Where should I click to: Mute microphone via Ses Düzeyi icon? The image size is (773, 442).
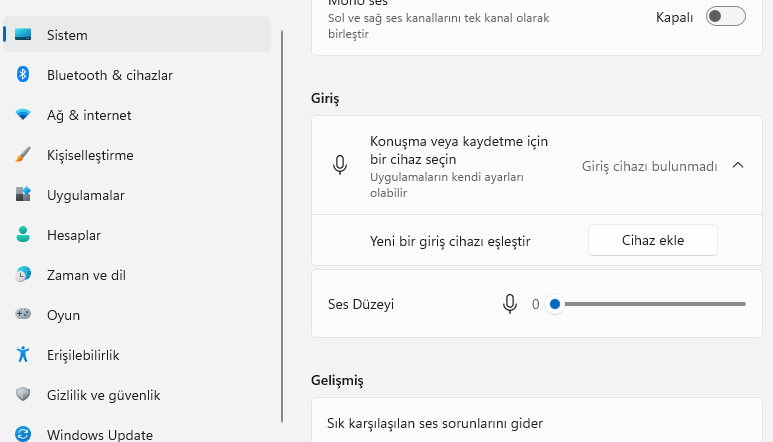[510, 304]
